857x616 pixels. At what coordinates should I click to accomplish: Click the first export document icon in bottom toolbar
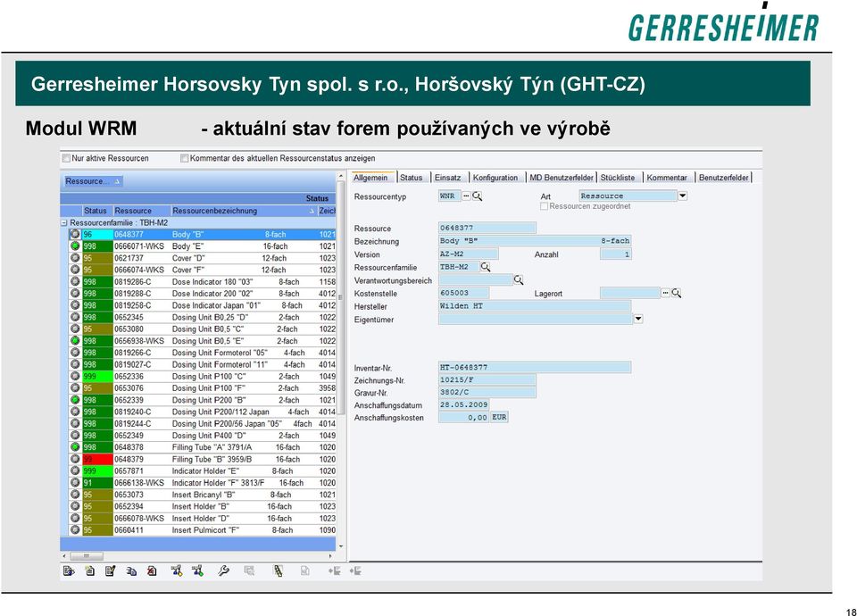click(x=69, y=571)
